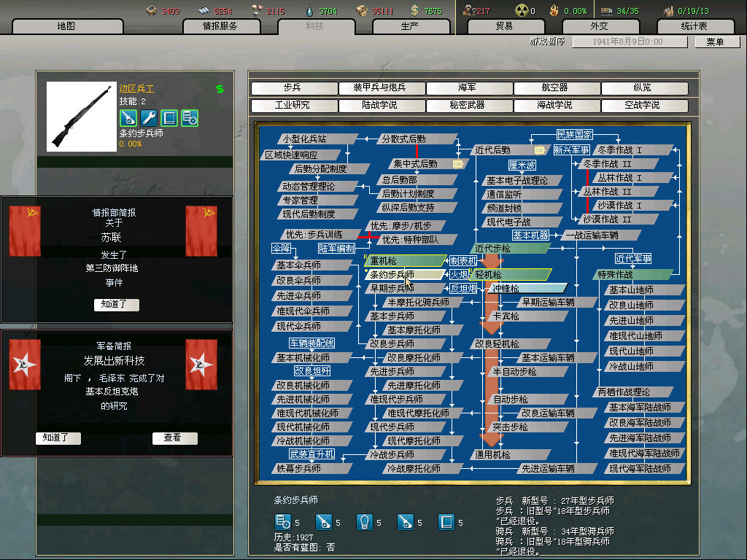This screenshot has width=747, height=560.
Task: Open the 地图 tab
Action: click(x=66, y=26)
